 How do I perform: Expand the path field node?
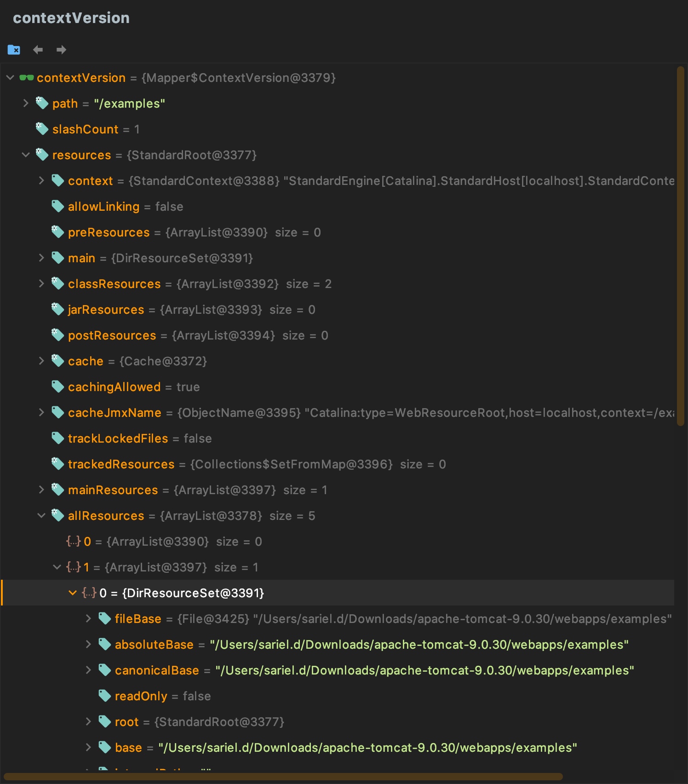(x=26, y=103)
